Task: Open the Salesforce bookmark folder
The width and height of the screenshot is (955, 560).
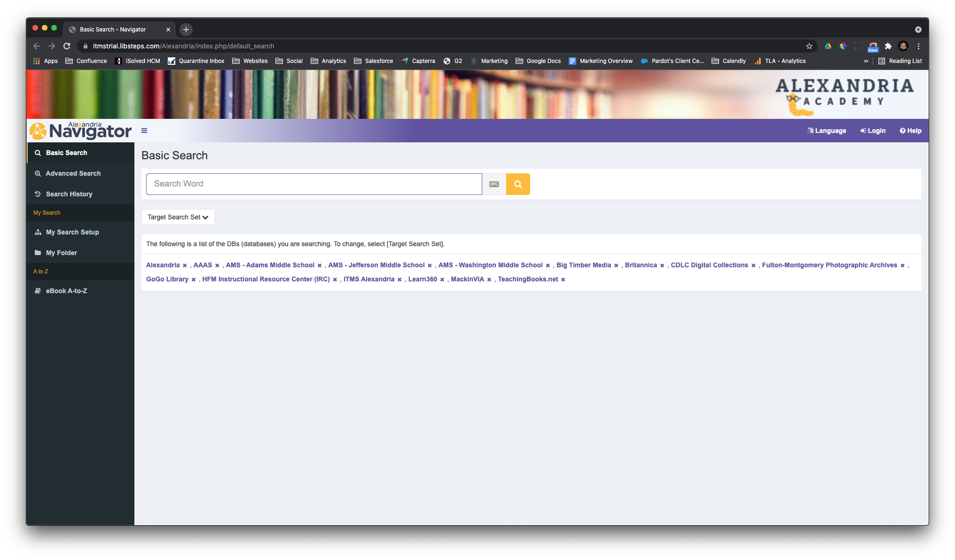Action: click(x=373, y=61)
